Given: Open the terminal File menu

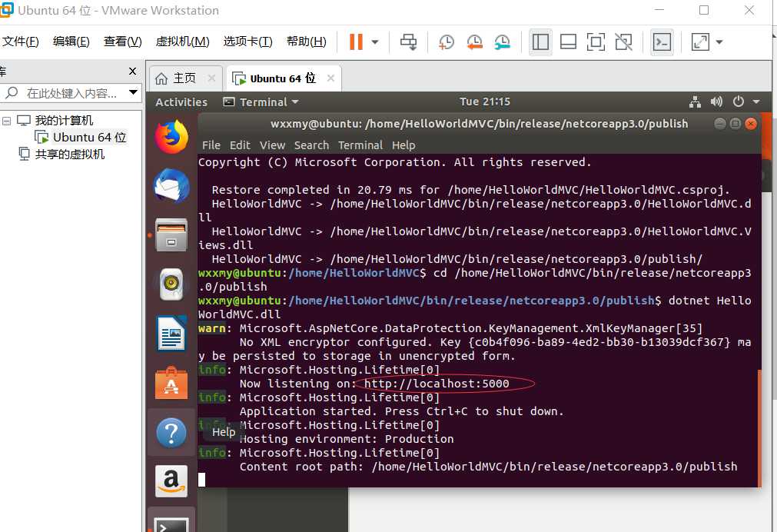Looking at the screenshot, I should pos(211,145).
